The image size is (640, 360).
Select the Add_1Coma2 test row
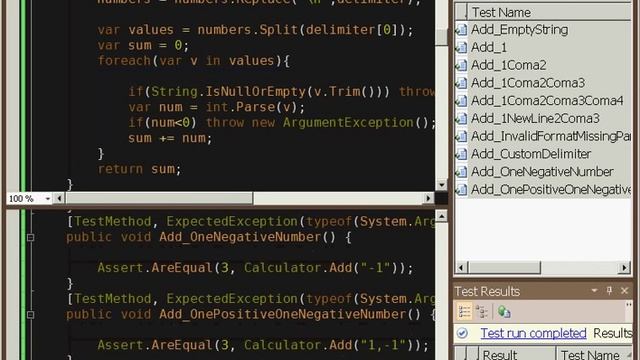[x=543, y=65]
